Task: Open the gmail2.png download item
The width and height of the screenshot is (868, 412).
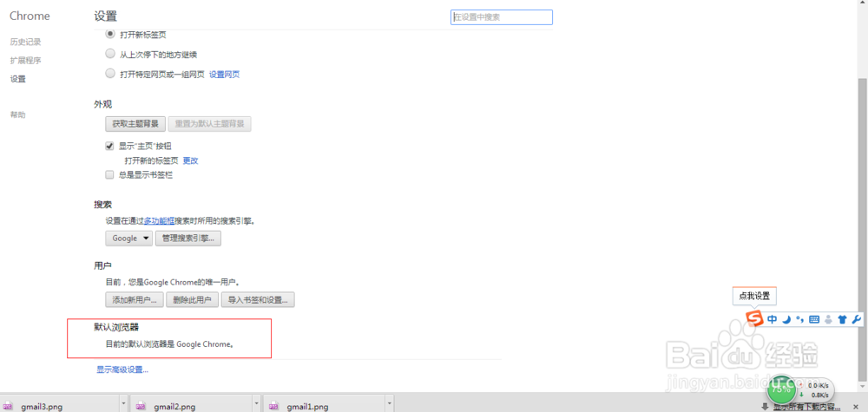Action: tap(191, 403)
